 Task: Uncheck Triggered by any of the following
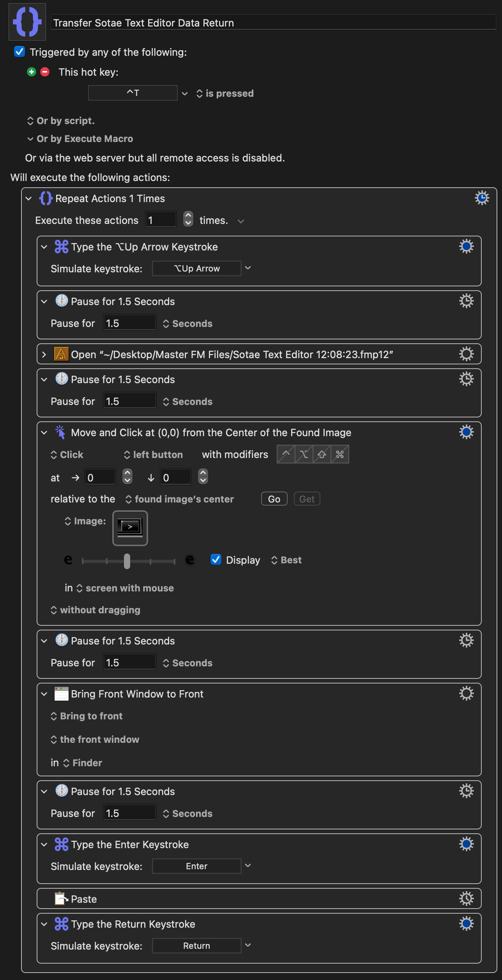pyautogui.click(x=19, y=51)
